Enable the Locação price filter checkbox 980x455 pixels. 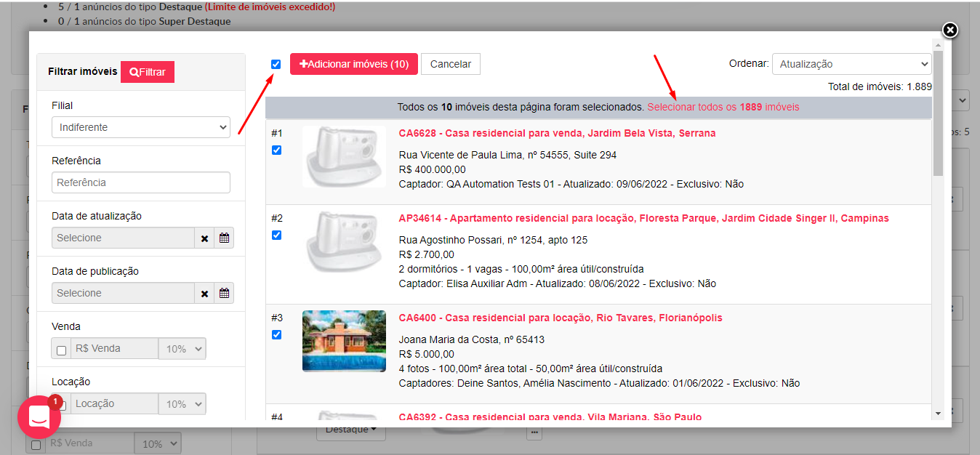point(61,405)
